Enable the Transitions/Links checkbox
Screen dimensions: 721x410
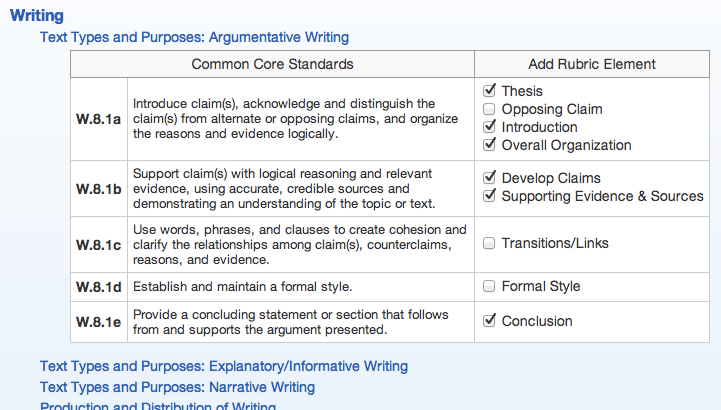[x=489, y=243]
